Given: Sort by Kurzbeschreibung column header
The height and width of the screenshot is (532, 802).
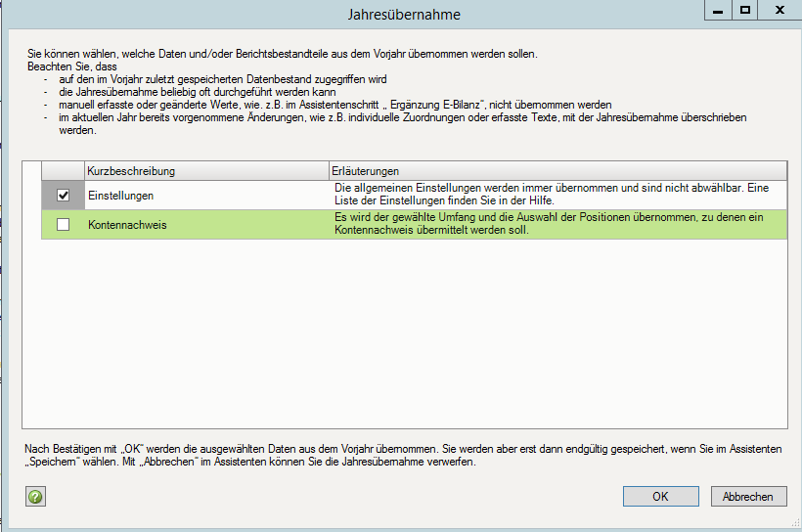Looking at the screenshot, I should pyautogui.click(x=206, y=171).
